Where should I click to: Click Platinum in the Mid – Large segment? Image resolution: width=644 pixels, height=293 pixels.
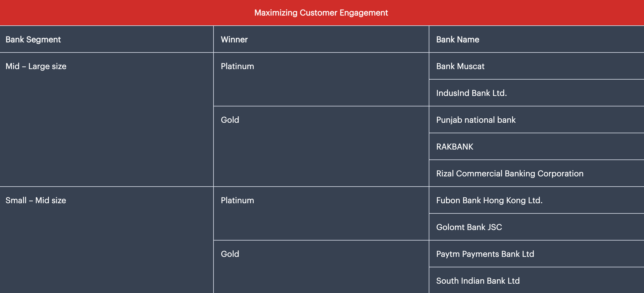click(x=237, y=66)
